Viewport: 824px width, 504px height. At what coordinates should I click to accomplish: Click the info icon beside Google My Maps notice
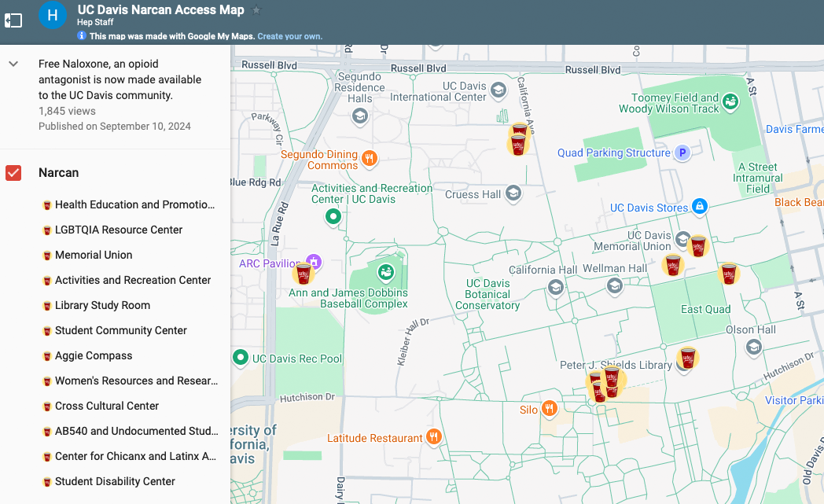[82, 35]
